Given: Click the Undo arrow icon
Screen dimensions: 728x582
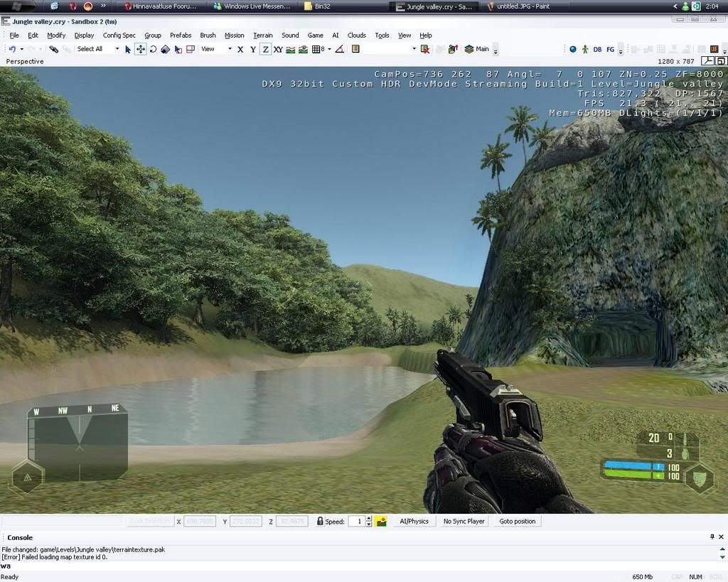Looking at the screenshot, I should [13, 49].
